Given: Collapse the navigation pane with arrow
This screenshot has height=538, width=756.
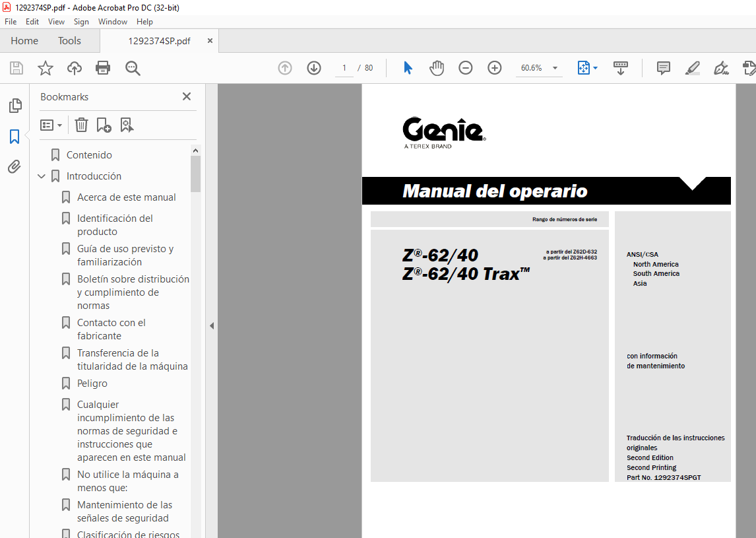Looking at the screenshot, I should pyautogui.click(x=212, y=325).
